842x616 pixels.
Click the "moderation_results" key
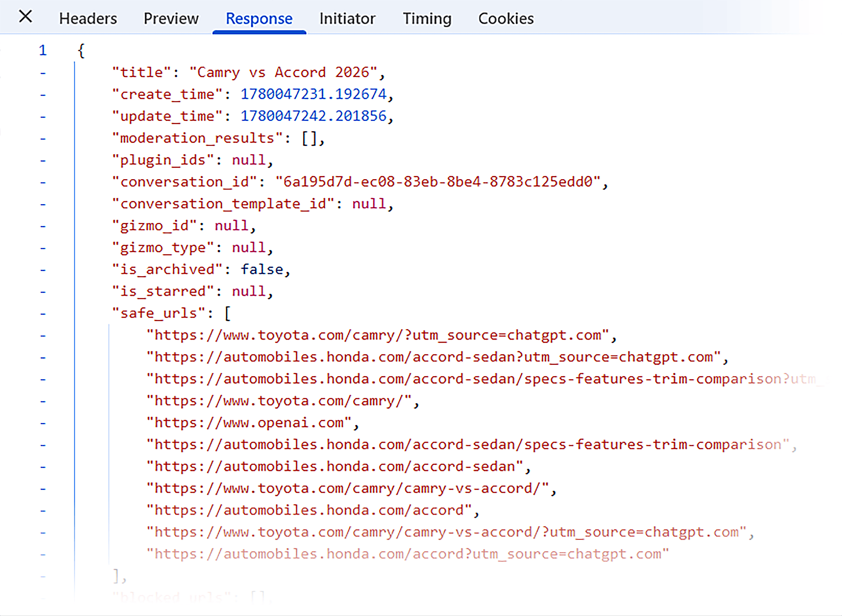click(x=197, y=138)
